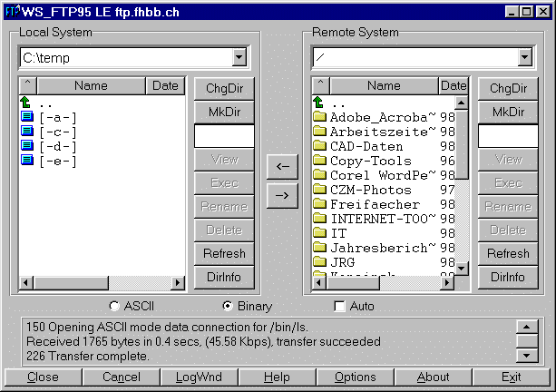This screenshot has height=392, width=556.
Task: Open the local C:\temp path dropdown
Action: pos(239,58)
